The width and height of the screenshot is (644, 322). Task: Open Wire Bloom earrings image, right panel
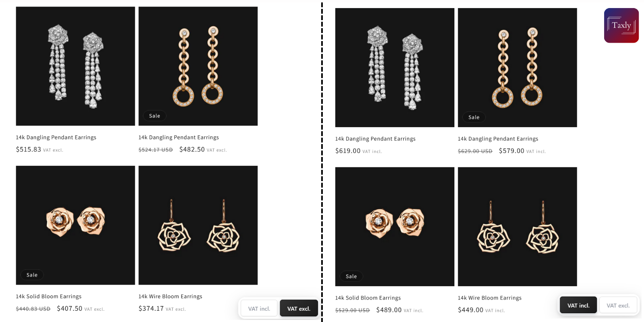click(x=517, y=227)
